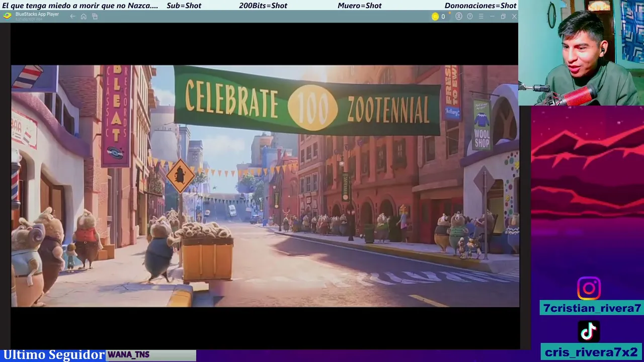The width and height of the screenshot is (644, 362).
Task: Close the BlueStacks App Player
Action: click(x=514, y=17)
